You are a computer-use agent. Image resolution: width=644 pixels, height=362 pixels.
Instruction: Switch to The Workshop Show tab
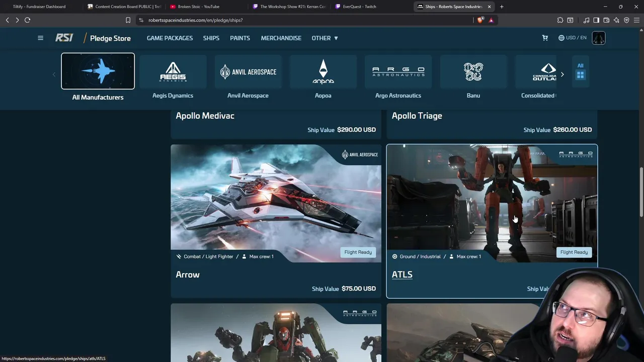click(x=288, y=7)
